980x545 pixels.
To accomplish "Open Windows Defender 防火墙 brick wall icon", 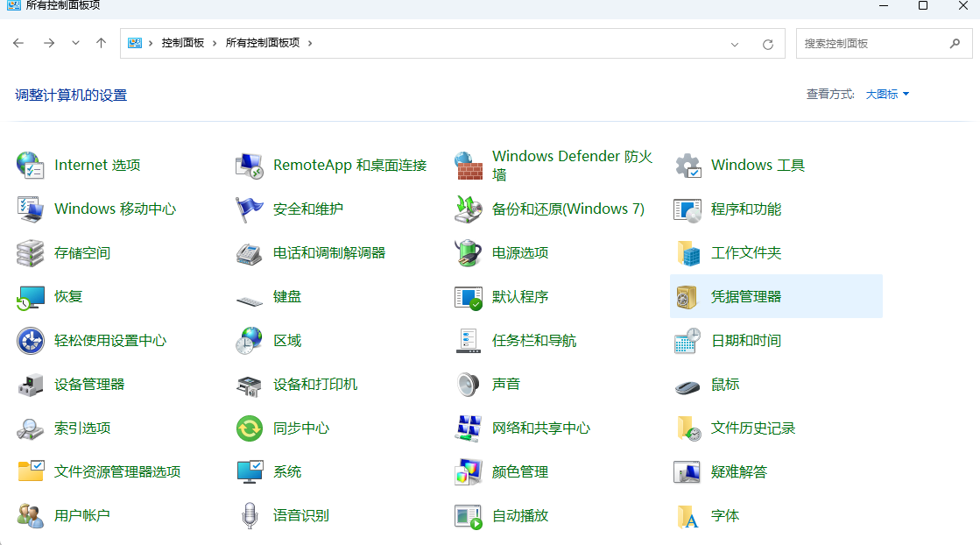I will [469, 165].
